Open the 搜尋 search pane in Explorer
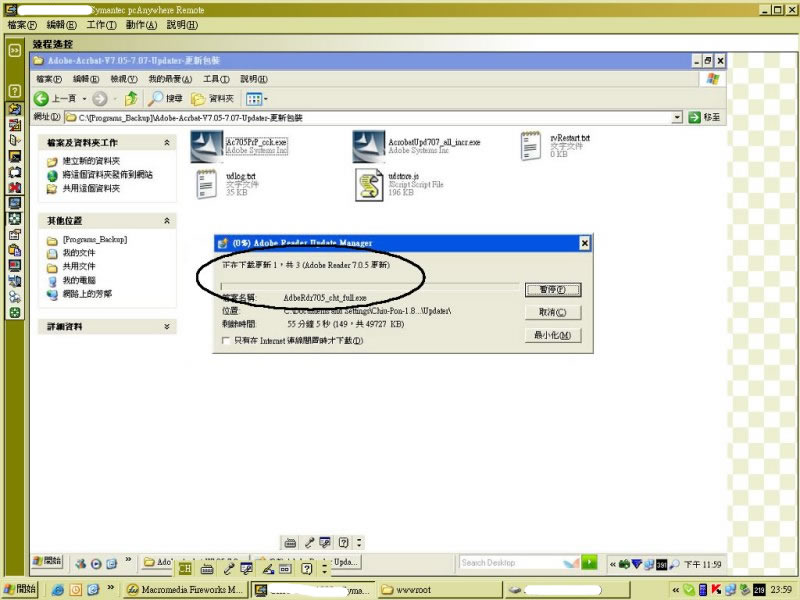Screen dimensions: 800x600 (165, 98)
